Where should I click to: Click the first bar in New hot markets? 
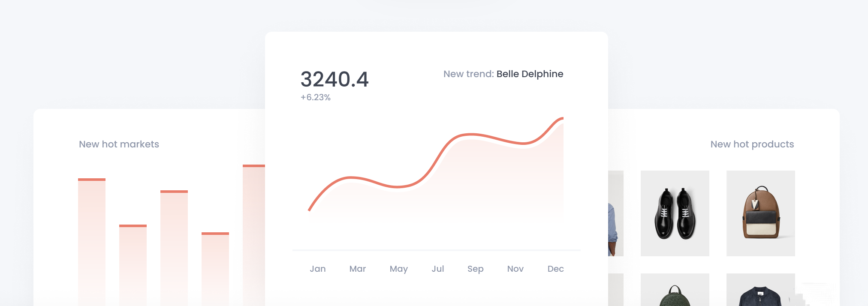click(x=92, y=240)
